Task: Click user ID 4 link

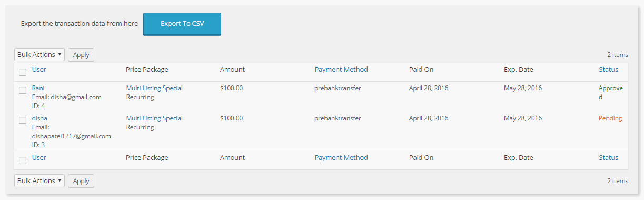Action: (43, 106)
